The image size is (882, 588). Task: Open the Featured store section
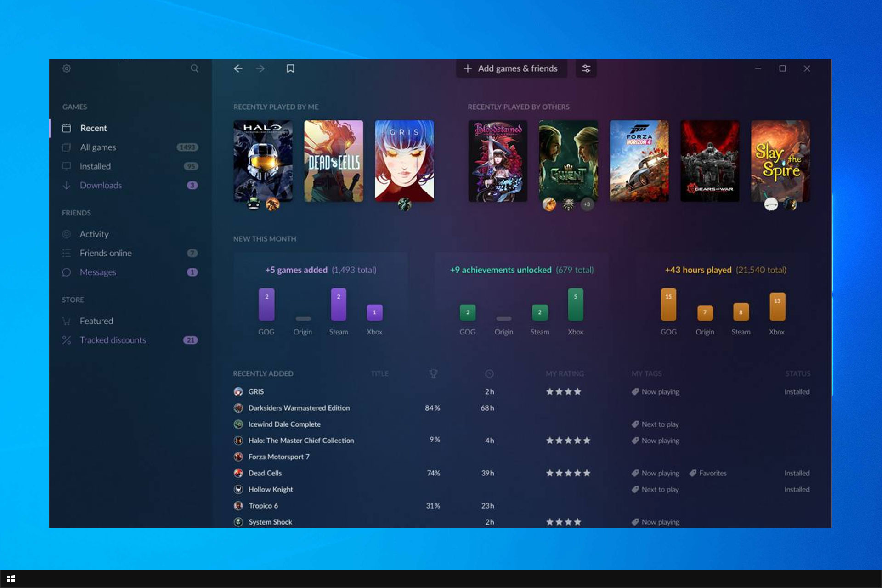tap(96, 320)
